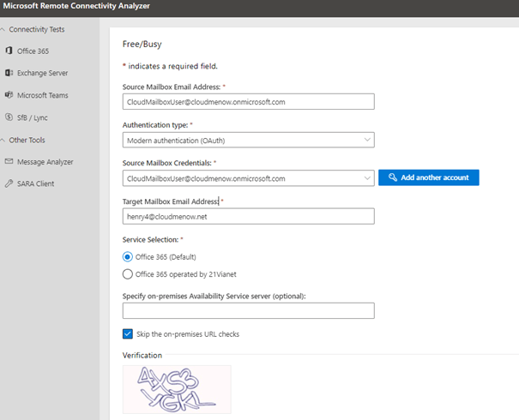
Task: Click the SfB / Lync sidebar icon
Action: point(9,117)
